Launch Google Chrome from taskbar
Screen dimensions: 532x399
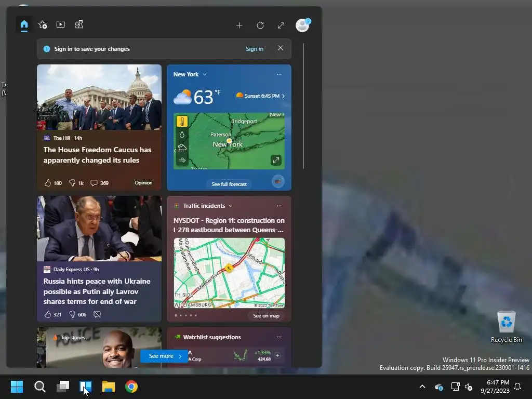click(x=131, y=387)
